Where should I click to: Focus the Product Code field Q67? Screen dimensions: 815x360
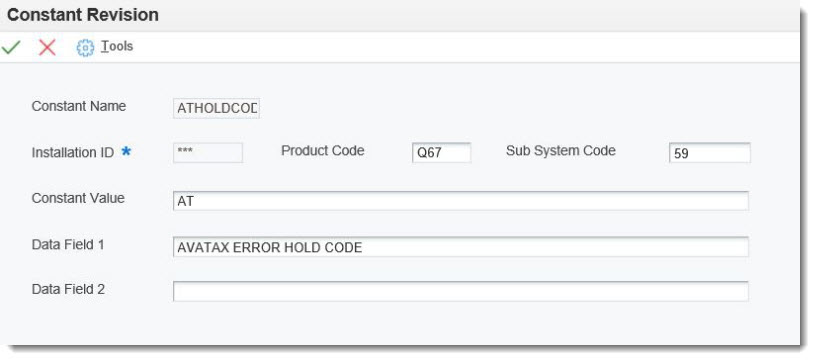pyautogui.click(x=442, y=153)
